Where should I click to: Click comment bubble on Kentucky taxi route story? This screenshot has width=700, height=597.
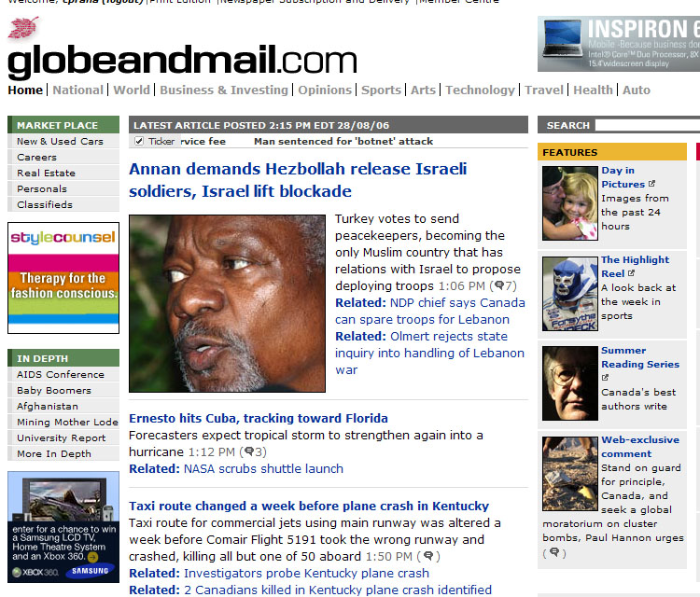428,556
